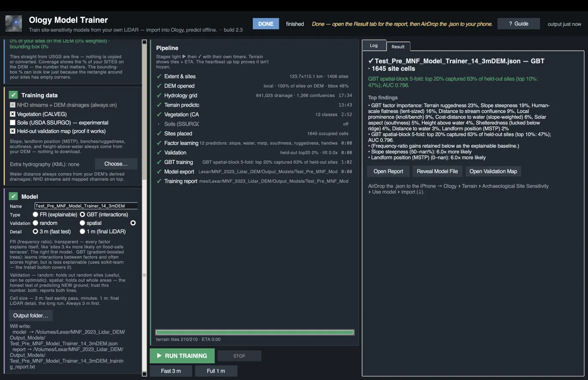Select GBT (interactions) model type
This screenshot has height=380, width=588.
click(x=82, y=214)
